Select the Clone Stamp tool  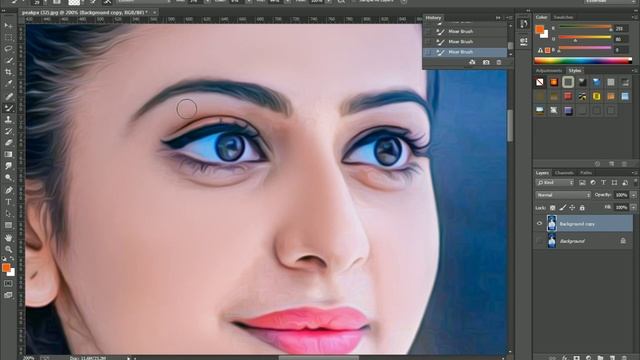click(8, 120)
